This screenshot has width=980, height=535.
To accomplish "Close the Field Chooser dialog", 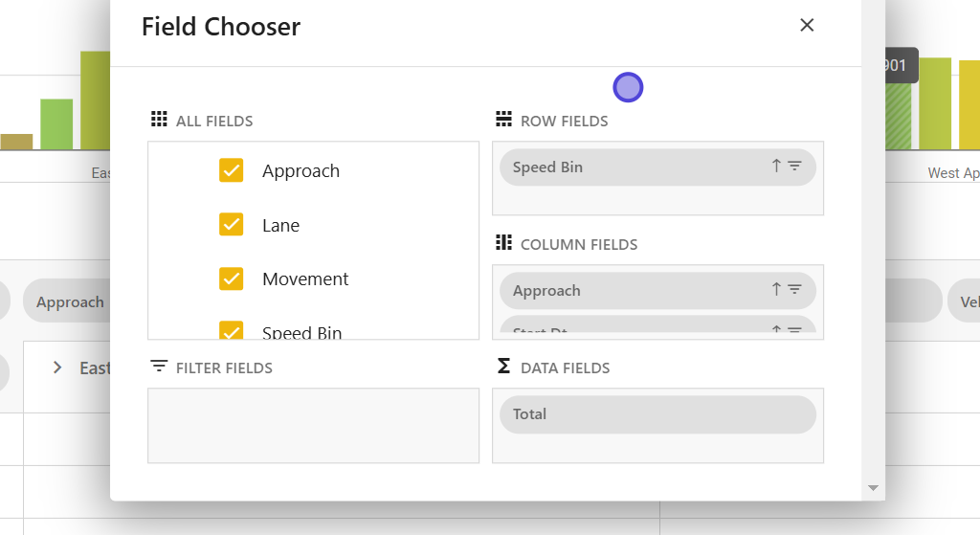I will (807, 26).
